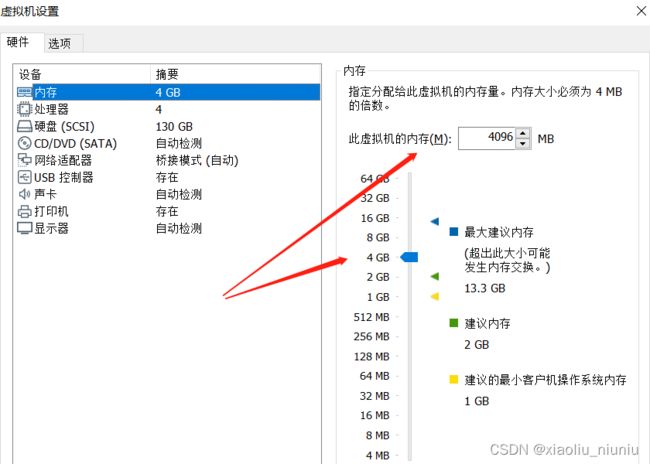
Task: Click the yellow 建议的最小客户机操作系统内存 legend square
Action: (454, 379)
